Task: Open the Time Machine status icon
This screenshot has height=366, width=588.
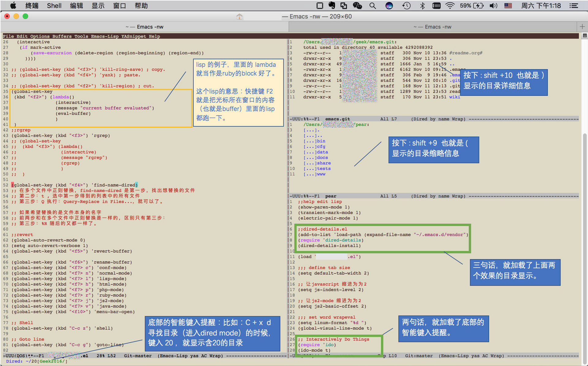Action: (x=406, y=6)
